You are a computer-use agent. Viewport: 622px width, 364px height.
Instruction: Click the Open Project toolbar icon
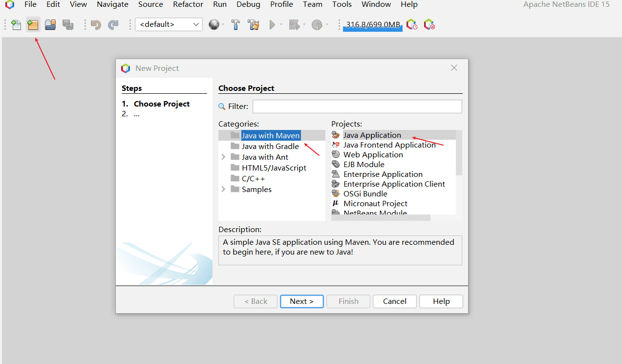point(50,24)
